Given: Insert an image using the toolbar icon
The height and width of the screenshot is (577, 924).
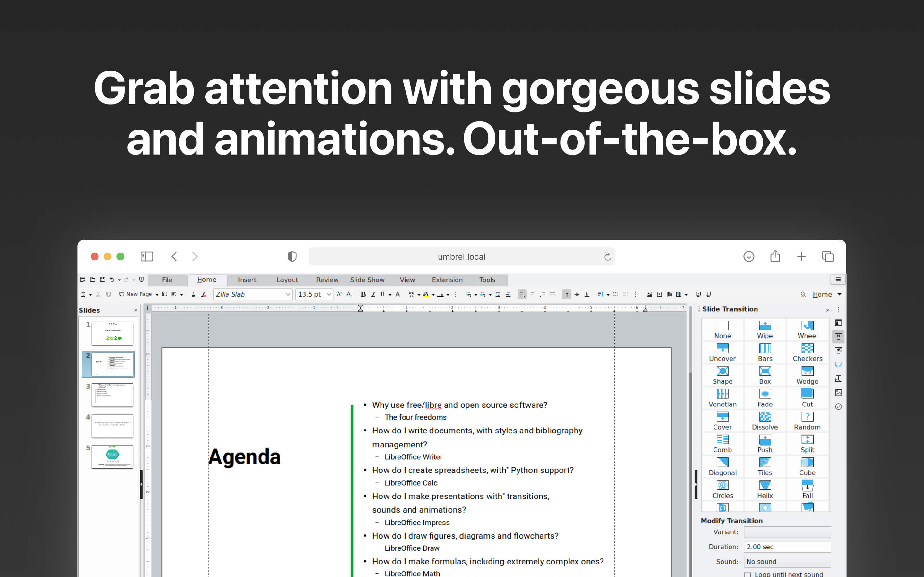Looking at the screenshot, I should [649, 294].
